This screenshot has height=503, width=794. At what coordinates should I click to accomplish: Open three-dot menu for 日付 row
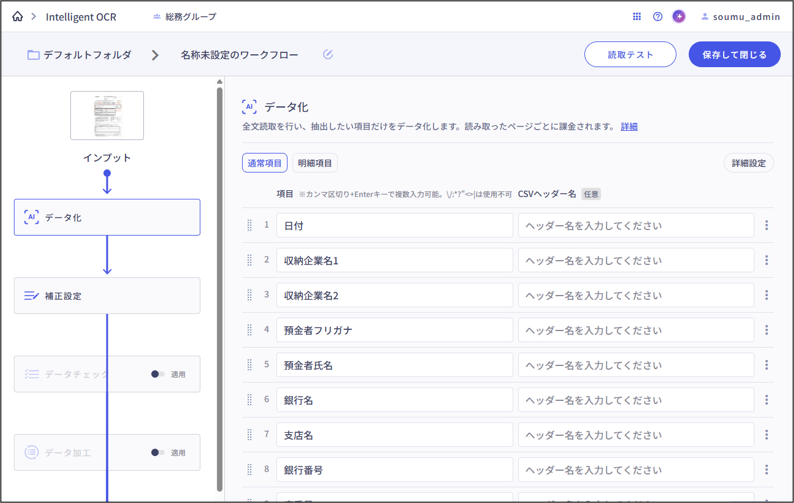click(x=767, y=226)
